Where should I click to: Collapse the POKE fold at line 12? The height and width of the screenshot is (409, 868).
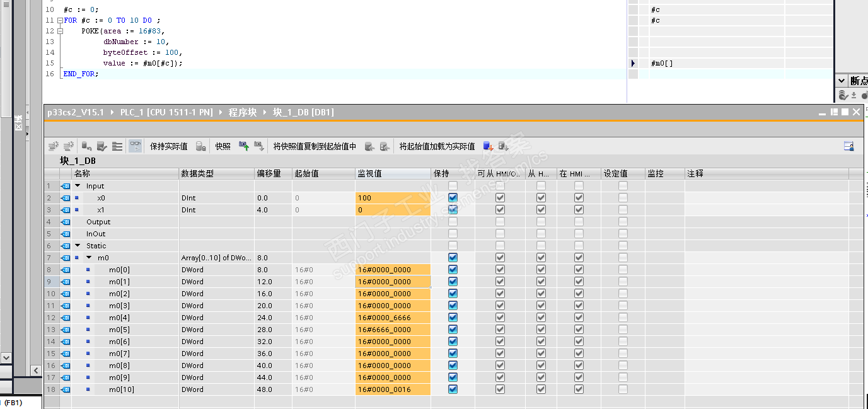pyautogui.click(x=60, y=31)
